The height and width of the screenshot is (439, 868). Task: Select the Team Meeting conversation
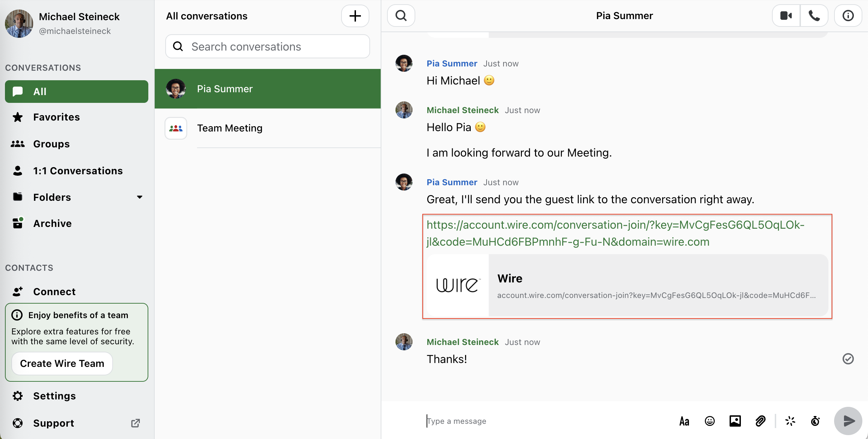(268, 128)
